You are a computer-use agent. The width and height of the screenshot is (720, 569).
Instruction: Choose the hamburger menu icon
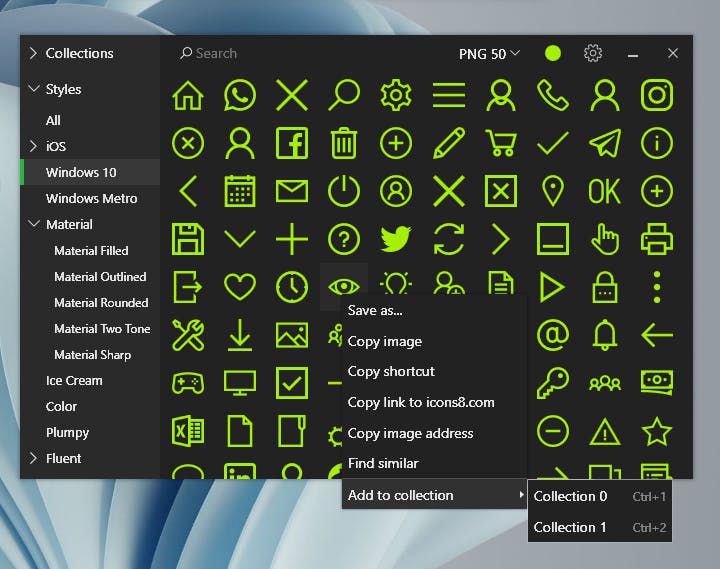pos(449,96)
